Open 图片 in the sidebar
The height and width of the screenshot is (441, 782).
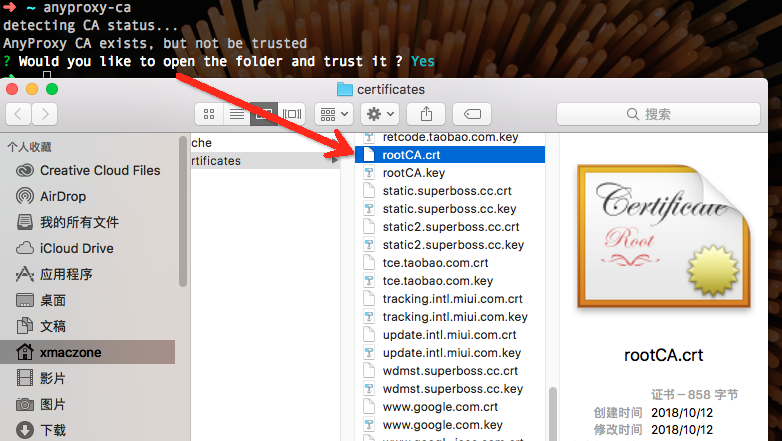(x=88, y=404)
